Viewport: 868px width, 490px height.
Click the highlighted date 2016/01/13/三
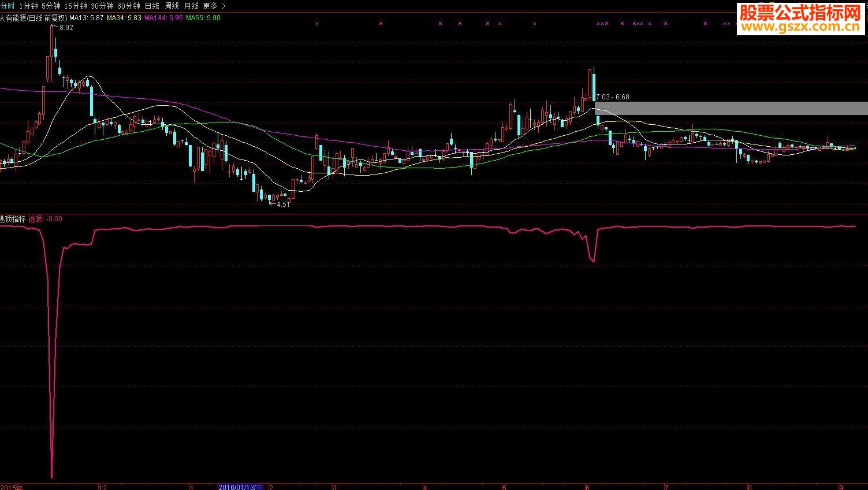click(x=240, y=487)
